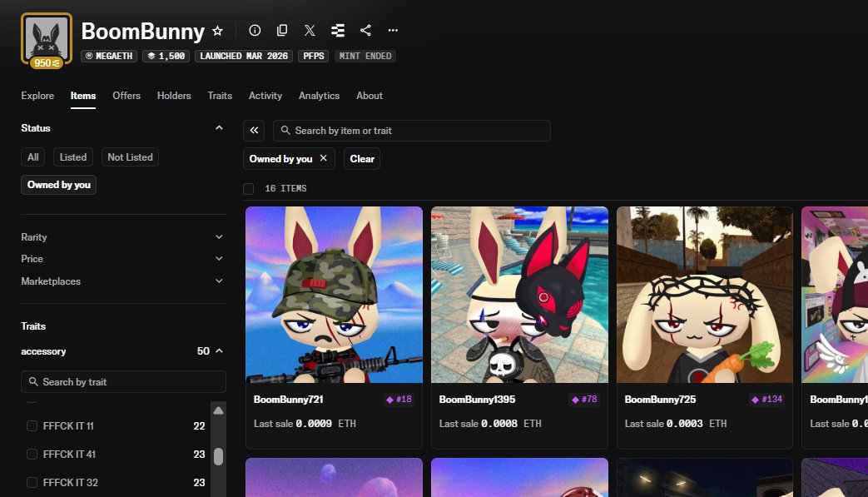The image size is (868, 497).
Task: Open the more options ellipsis menu
Action: pos(393,31)
